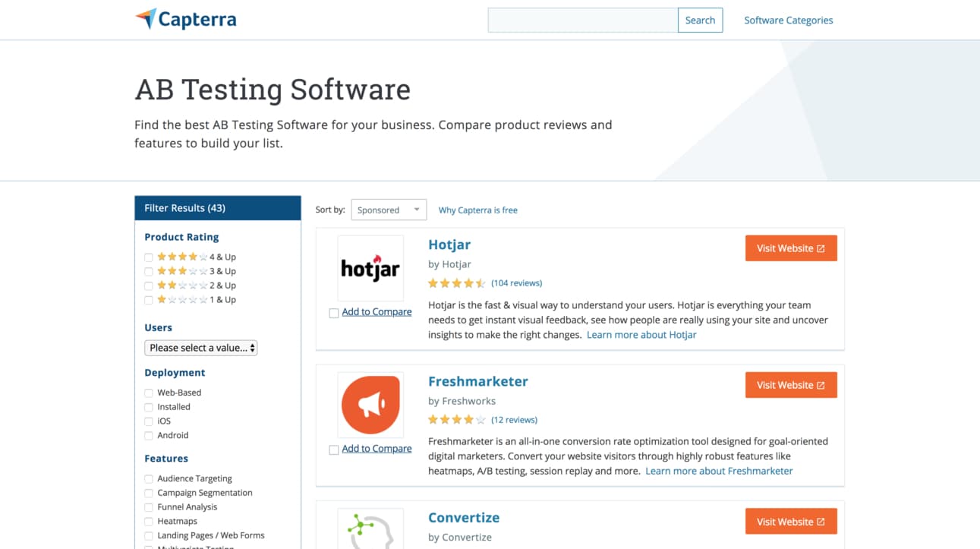
Task: Open Software Categories link
Action: coord(789,21)
